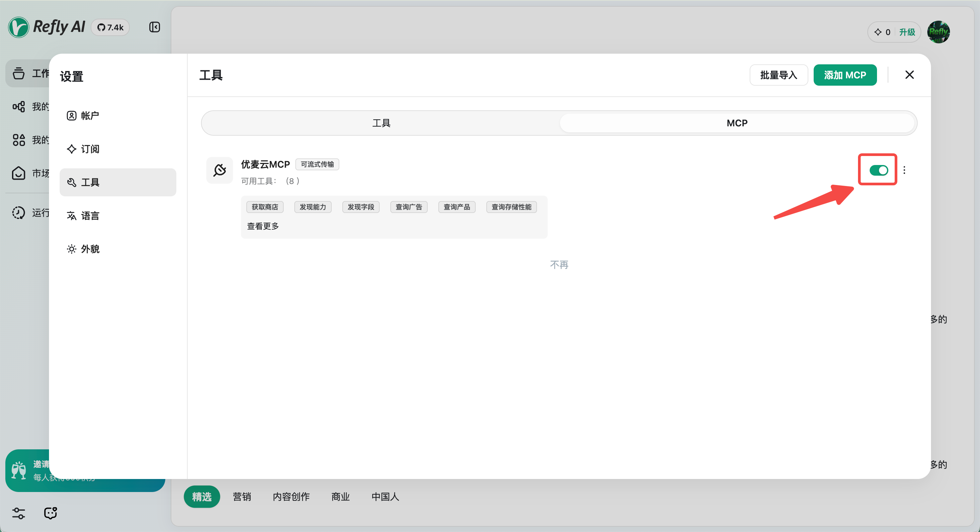Open 外貌 appearance settings
The width and height of the screenshot is (980, 532).
118,249
